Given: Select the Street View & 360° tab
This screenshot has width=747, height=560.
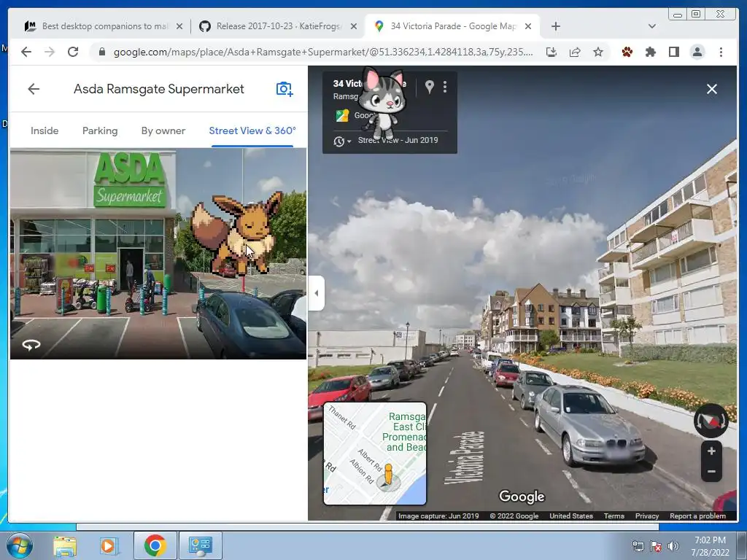Looking at the screenshot, I should point(252,131).
